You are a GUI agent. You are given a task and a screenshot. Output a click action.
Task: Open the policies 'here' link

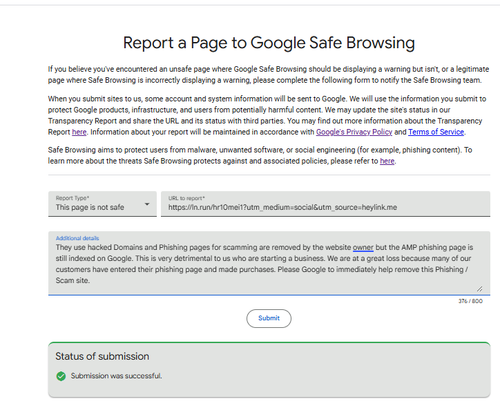coord(387,161)
